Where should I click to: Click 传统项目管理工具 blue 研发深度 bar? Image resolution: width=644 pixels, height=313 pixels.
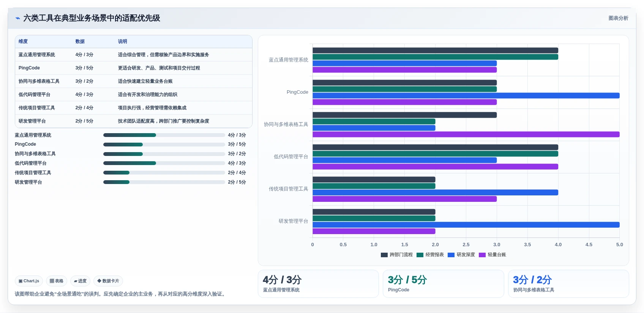pos(435,192)
